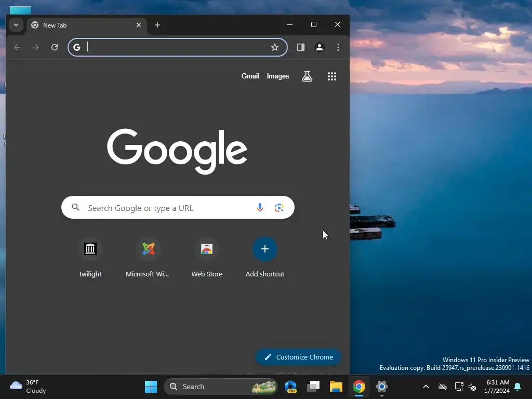Click the Google logo
The image size is (532, 399).
coord(177,151)
